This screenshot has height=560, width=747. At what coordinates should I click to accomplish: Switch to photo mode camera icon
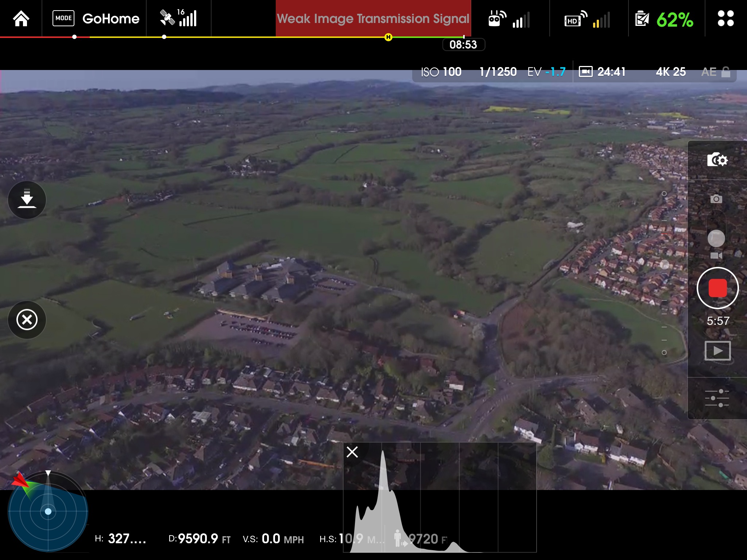pos(716,199)
